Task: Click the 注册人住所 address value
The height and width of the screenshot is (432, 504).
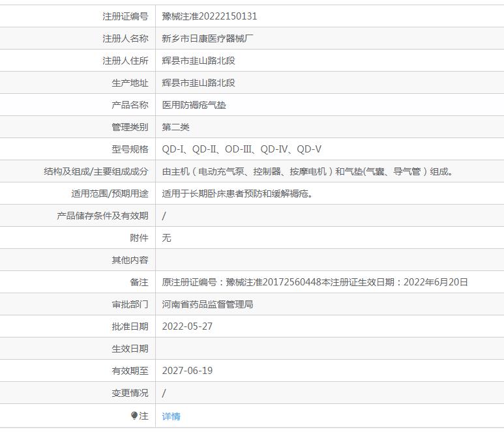Action: pyautogui.click(x=198, y=61)
